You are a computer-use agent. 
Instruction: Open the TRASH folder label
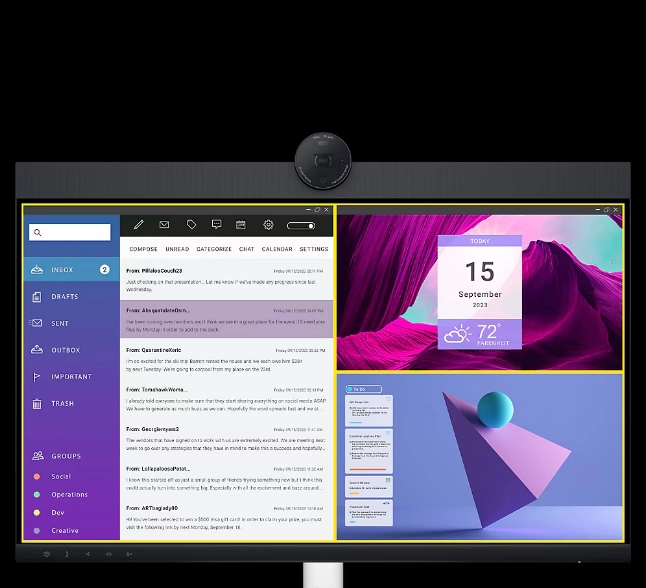coord(63,404)
